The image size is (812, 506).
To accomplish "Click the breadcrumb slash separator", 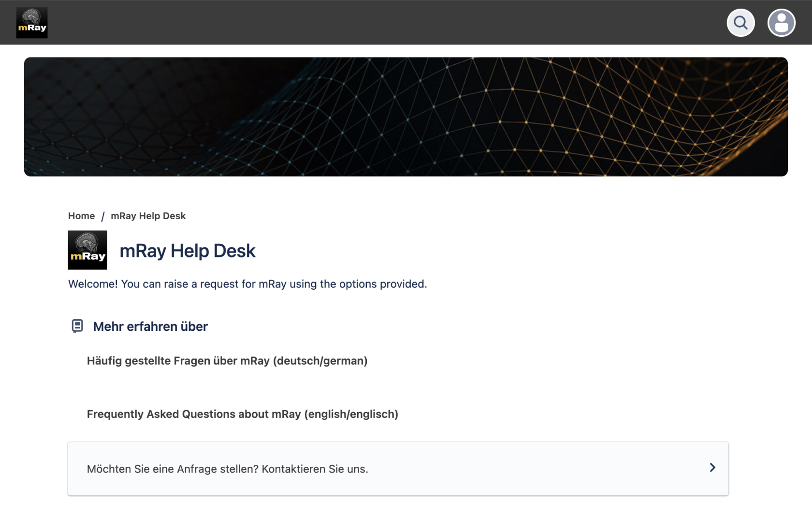I will 103,216.
